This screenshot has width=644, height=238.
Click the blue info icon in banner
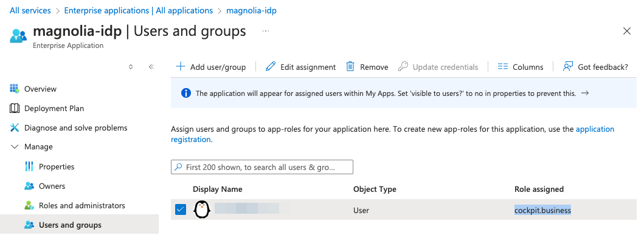click(x=185, y=93)
